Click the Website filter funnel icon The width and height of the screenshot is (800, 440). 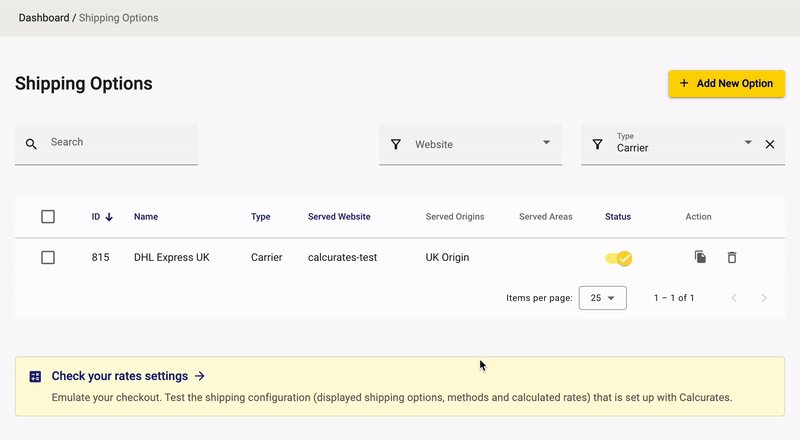(395, 144)
